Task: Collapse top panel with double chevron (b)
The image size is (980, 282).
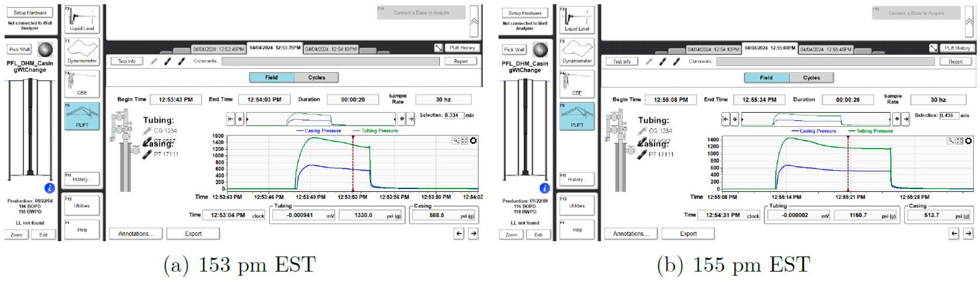Action: tap(969, 22)
